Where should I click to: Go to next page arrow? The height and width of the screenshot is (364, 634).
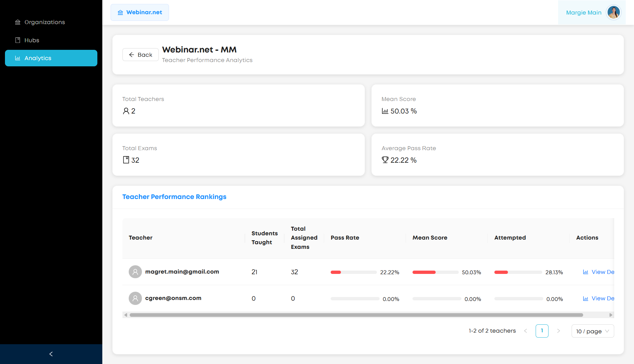pyautogui.click(x=558, y=331)
